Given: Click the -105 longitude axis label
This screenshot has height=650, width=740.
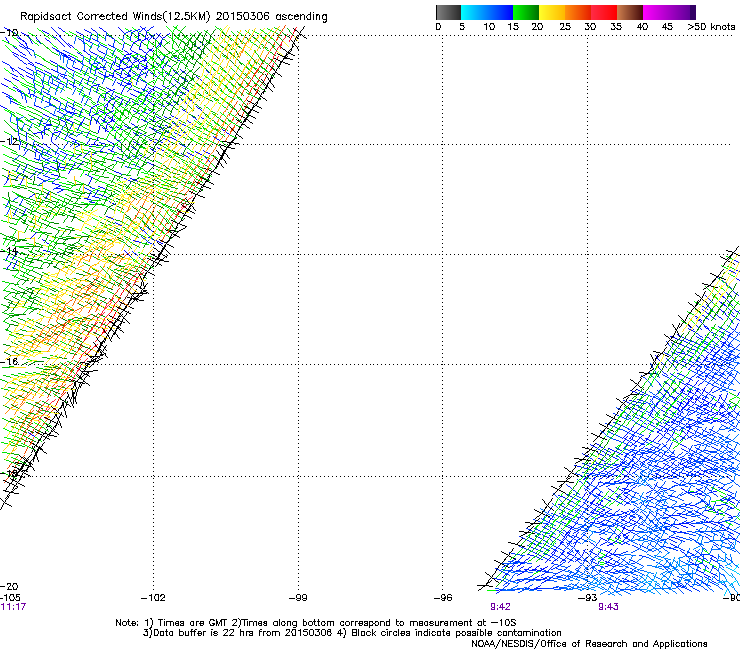Looking at the screenshot, I should tap(11, 598).
